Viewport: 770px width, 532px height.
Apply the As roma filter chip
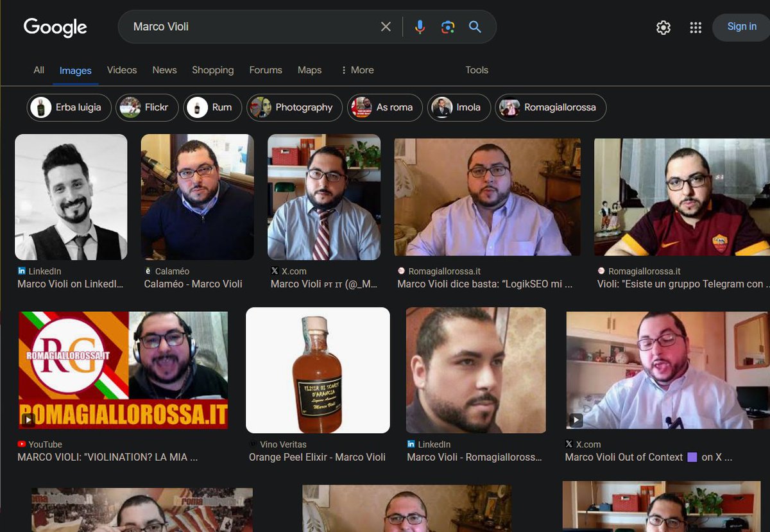pos(384,107)
